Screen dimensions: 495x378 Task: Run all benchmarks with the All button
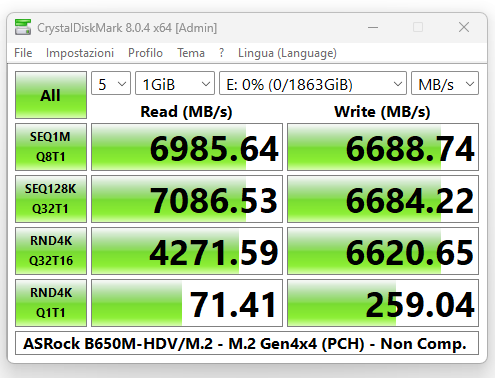tap(51, 95)
